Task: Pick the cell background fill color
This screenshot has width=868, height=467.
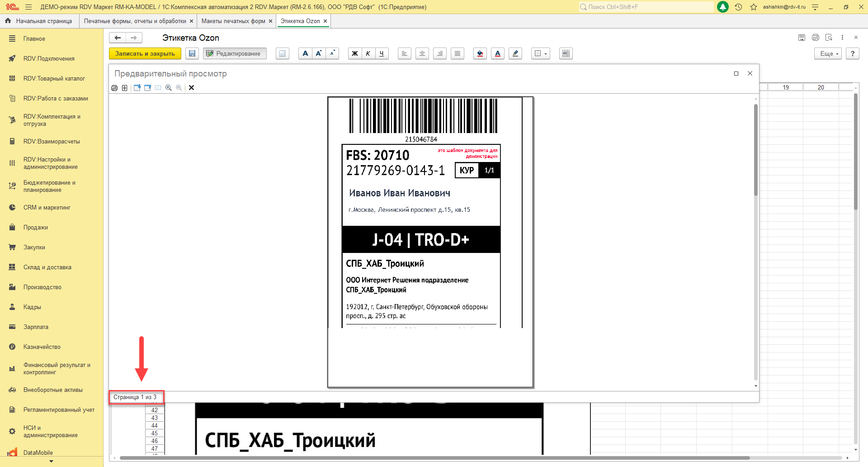Action: (x=480, y=53)
